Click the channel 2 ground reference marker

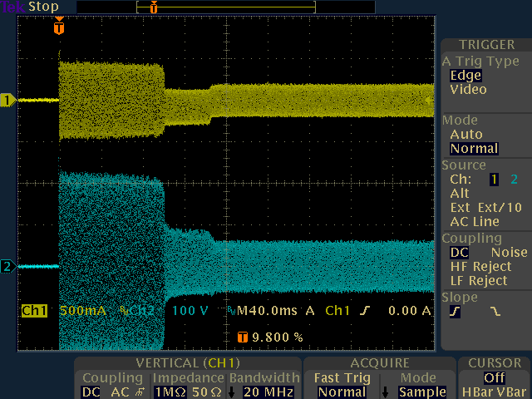click(x=9, y=267)
